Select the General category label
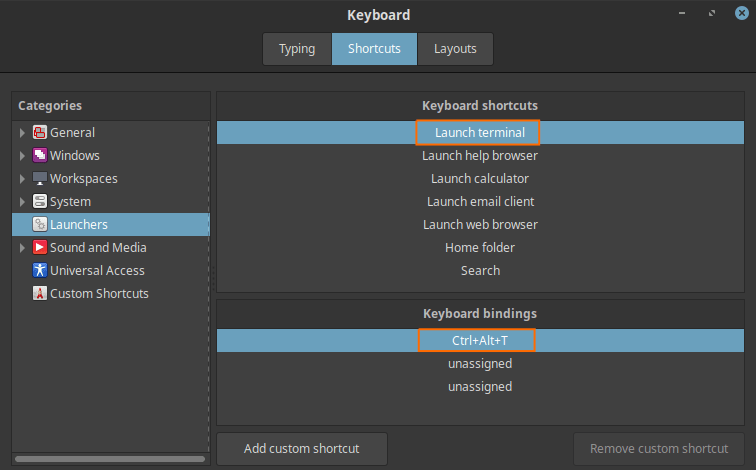The image size is (756, 470). [x=72, y=133]
